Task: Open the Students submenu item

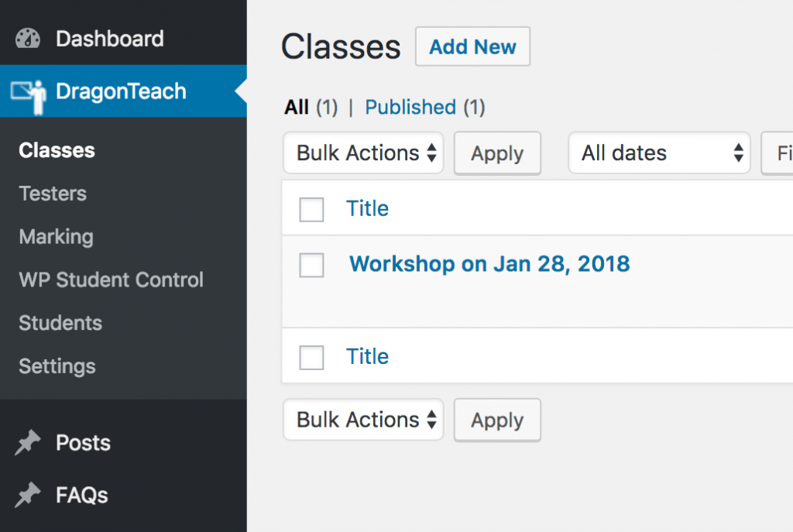Action: (x=60, y=323)
